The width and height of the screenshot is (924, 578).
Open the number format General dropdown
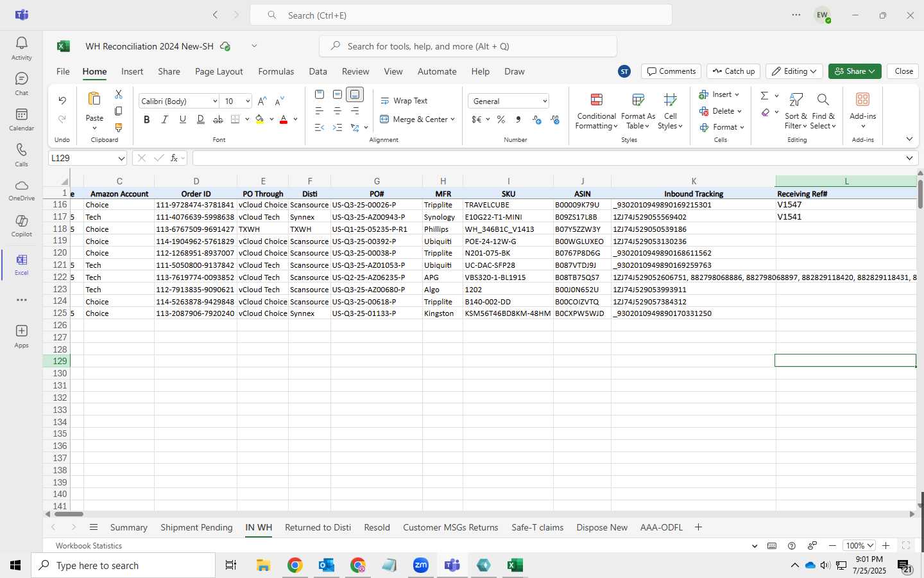545,101
